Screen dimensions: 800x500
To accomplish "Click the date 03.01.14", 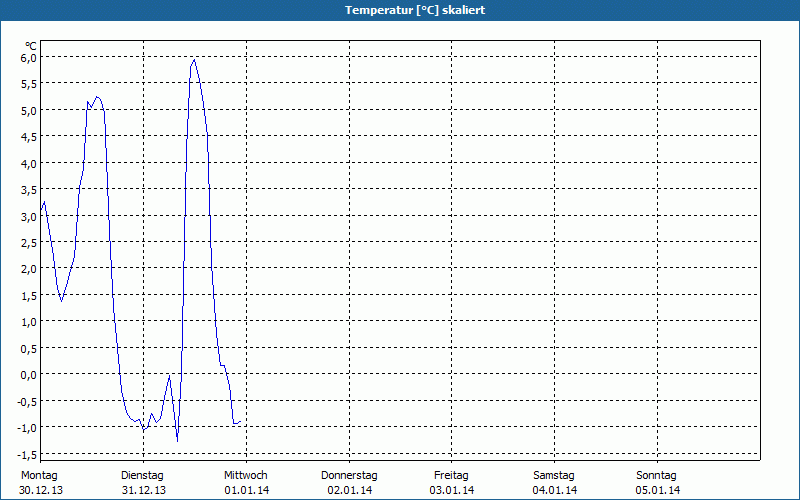I will point(452,490).
